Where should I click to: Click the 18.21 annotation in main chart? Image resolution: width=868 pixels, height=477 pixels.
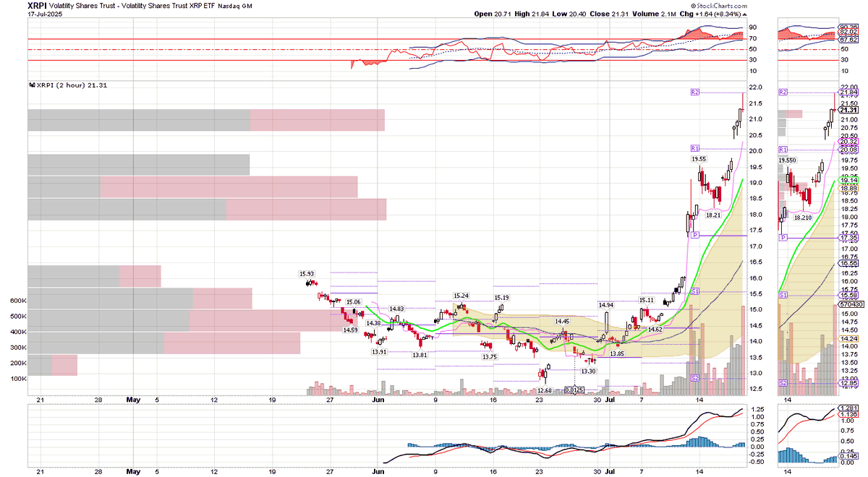[713, 215]
